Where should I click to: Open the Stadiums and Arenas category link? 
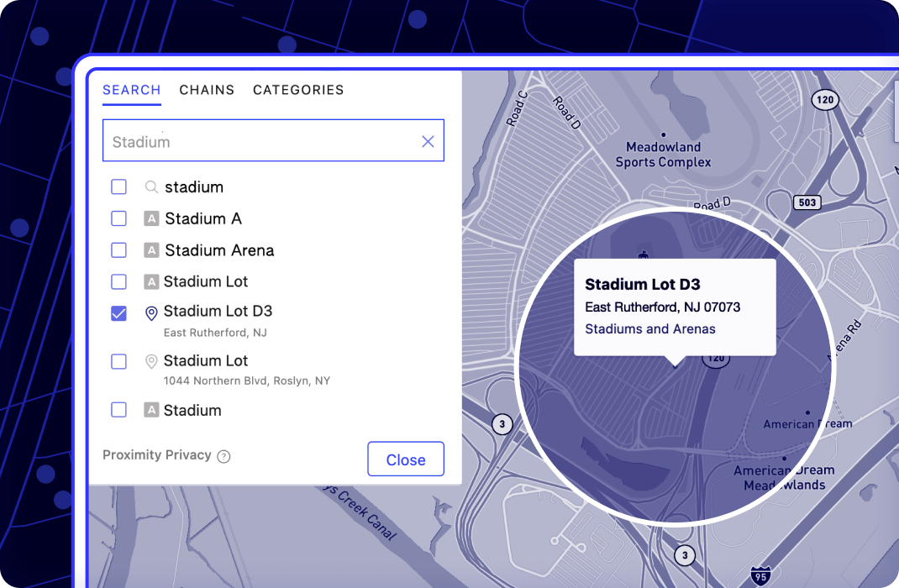click(x=649, y=328)
